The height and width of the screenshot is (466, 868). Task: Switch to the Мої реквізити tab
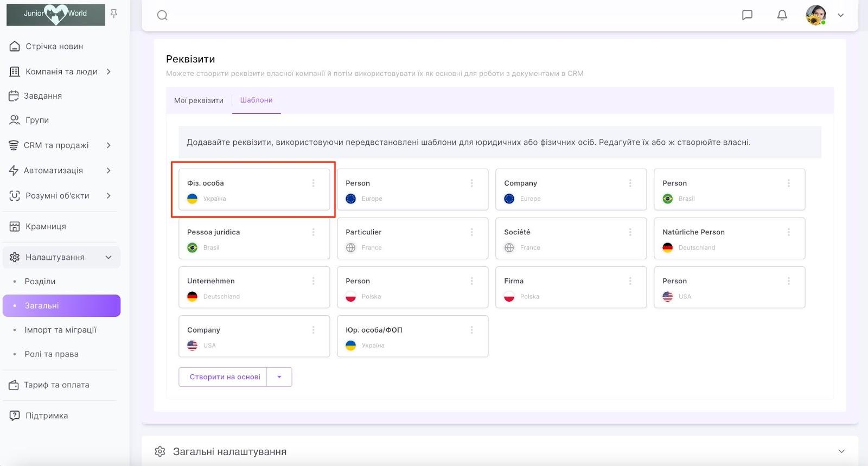point(199,100)
